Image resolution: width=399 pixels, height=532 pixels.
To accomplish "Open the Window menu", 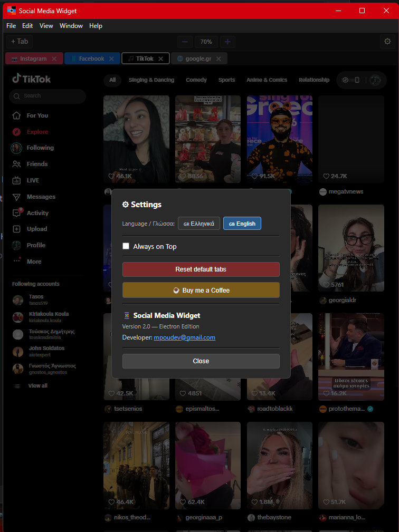I will (x=71, y=26).
